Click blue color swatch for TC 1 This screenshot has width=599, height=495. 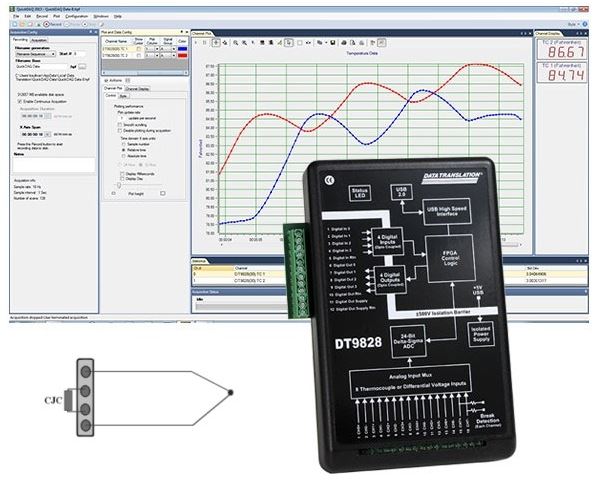[x=183, y=49]
